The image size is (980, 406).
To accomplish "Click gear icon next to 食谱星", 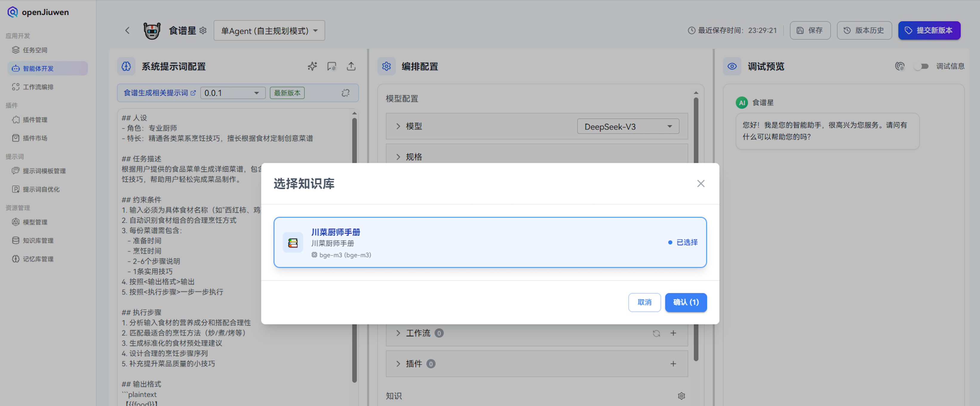I will [x=203, y=30].
